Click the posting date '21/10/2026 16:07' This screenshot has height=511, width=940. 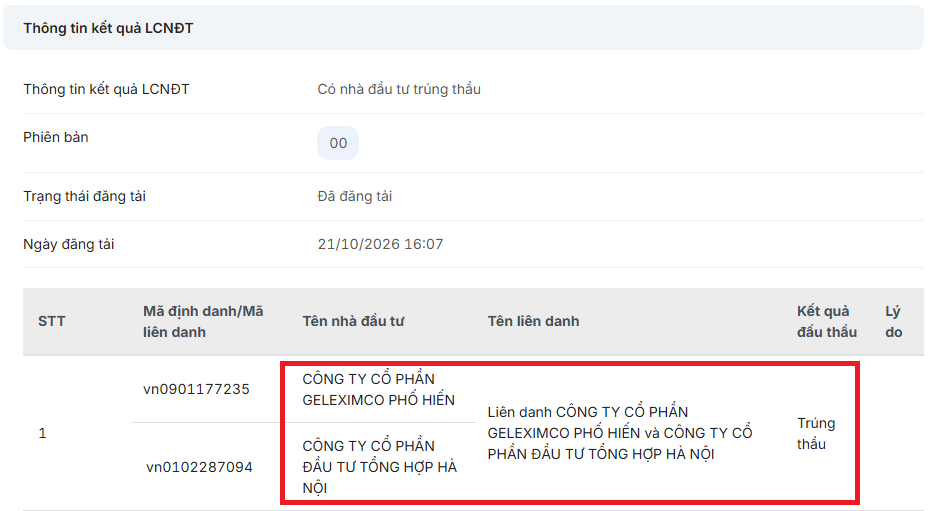380,244
